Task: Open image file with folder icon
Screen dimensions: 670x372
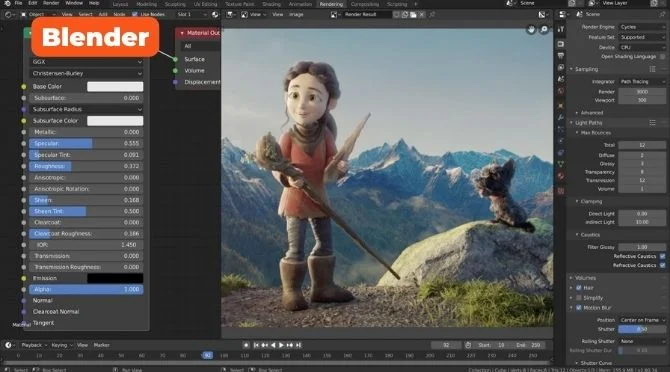Action: [x=413, y=15]
